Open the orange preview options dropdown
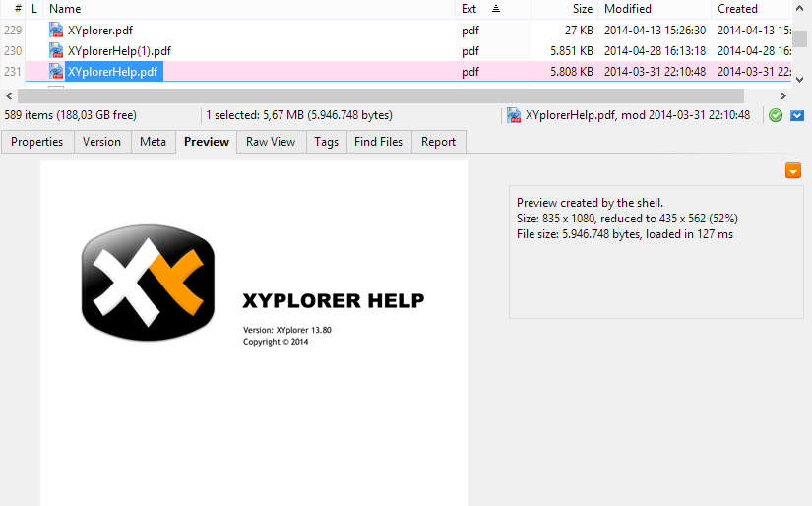Image resolution: width=812 pixels, height=506 pixels. [x=793, y=171]
